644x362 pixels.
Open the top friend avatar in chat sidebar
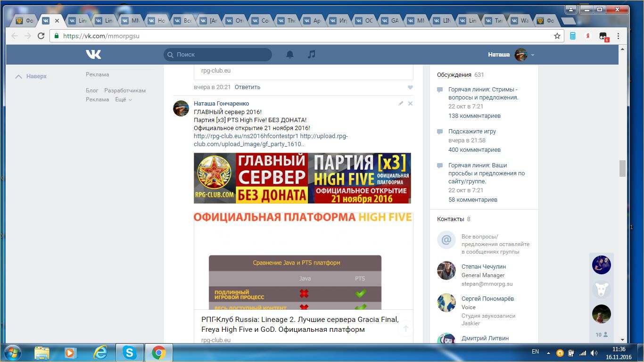tap(602, 265)
